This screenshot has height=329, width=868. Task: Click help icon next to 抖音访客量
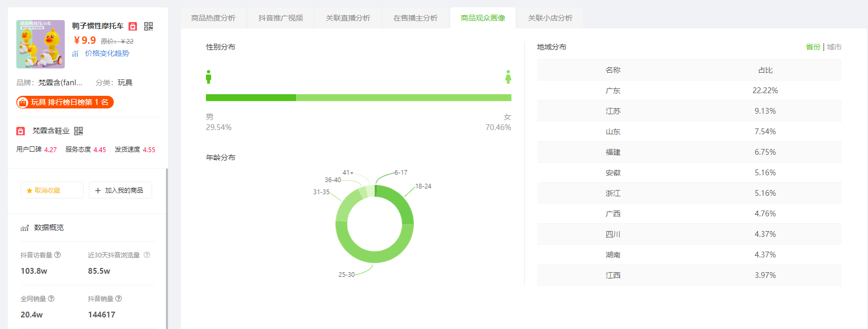(57, 255)
